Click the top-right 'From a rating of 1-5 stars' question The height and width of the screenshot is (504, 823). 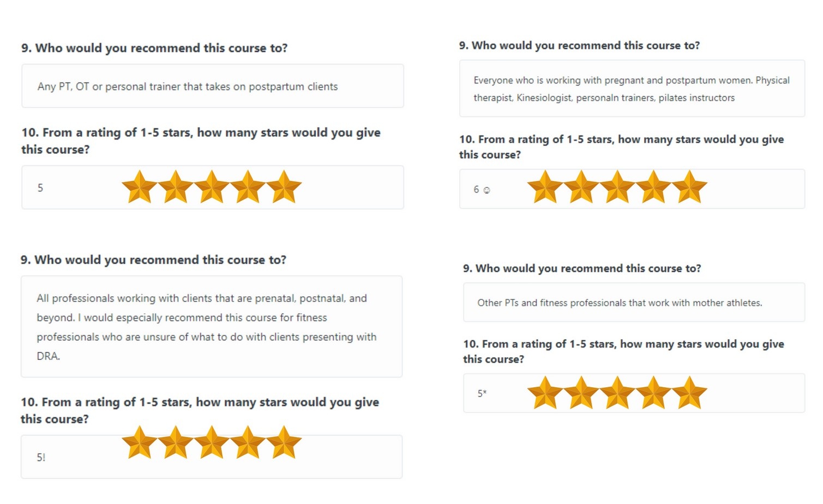[621, 147]
